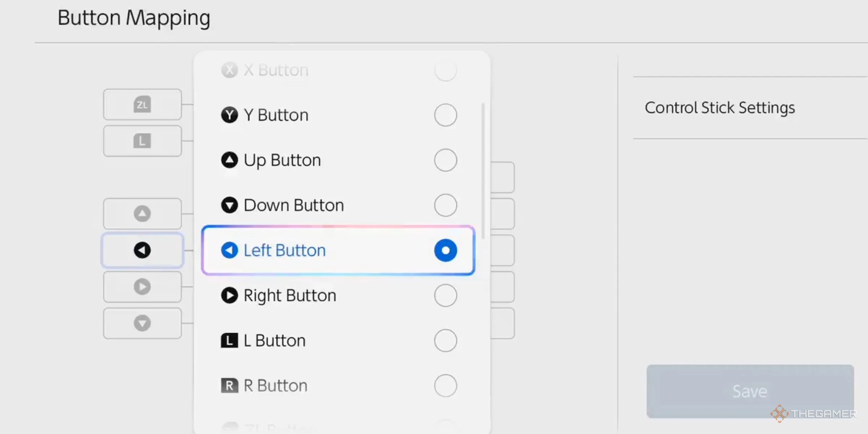The image size is (868, 434).
Task: Click the Y icon in the list
Action: click(x=229, y=115)
